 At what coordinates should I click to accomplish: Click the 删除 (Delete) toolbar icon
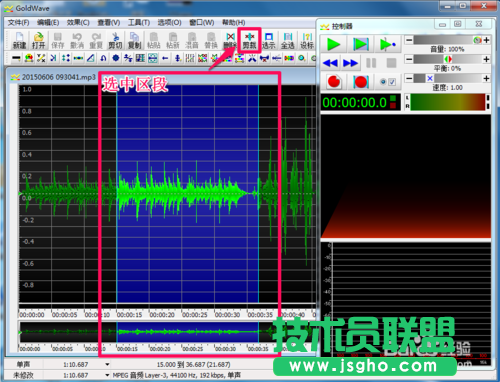pos(230,41)
